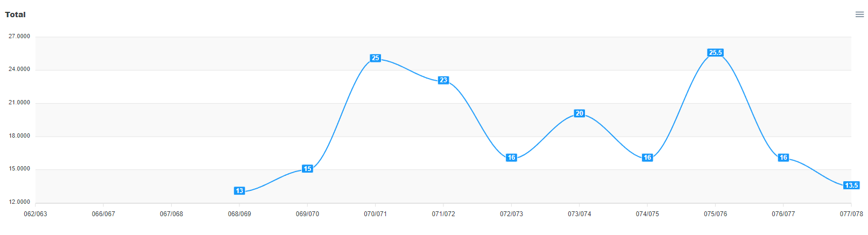Select the data marker labeled 23

(443, 80)
